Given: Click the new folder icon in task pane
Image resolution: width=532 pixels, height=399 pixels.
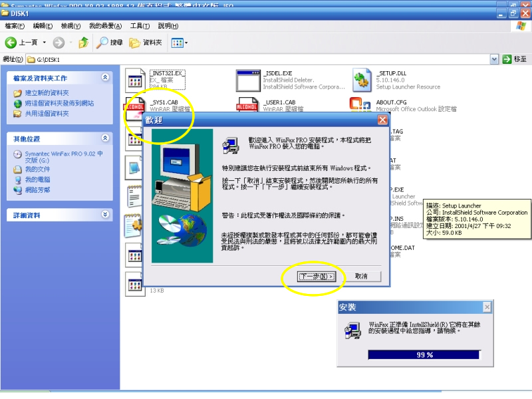Looking at the screenshot, I should click(x=18, y=93).
